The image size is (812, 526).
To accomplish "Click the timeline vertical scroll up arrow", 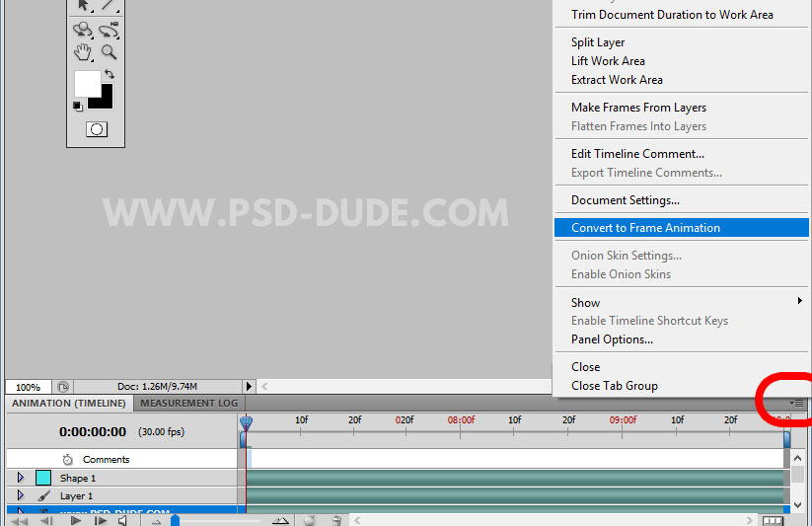I will tap(797, 458).
